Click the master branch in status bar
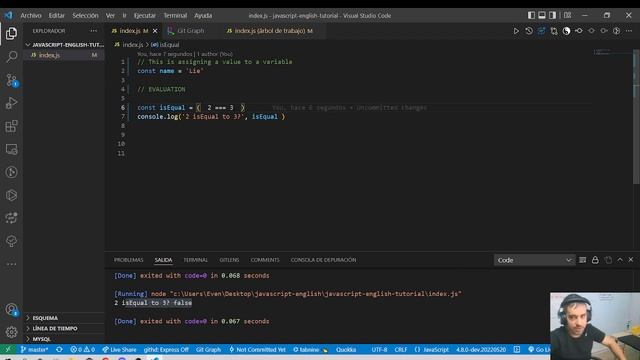640x360 pixels. coord(34,350)
